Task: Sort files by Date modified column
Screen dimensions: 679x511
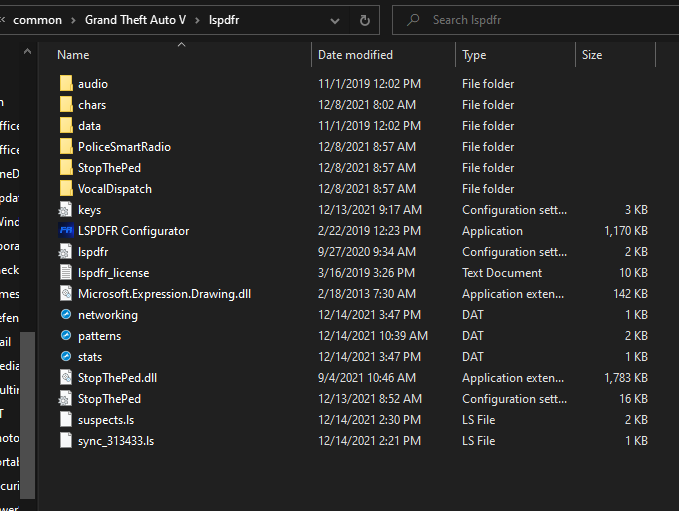Action: (x=355, y=55)
